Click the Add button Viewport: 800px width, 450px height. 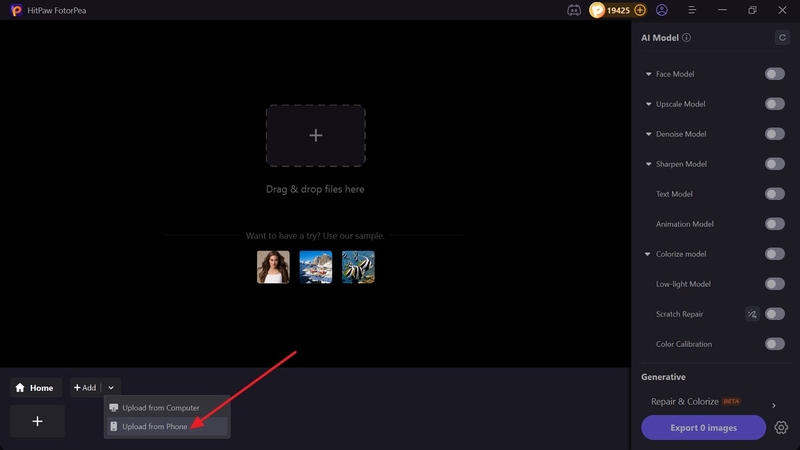(85, 388)
